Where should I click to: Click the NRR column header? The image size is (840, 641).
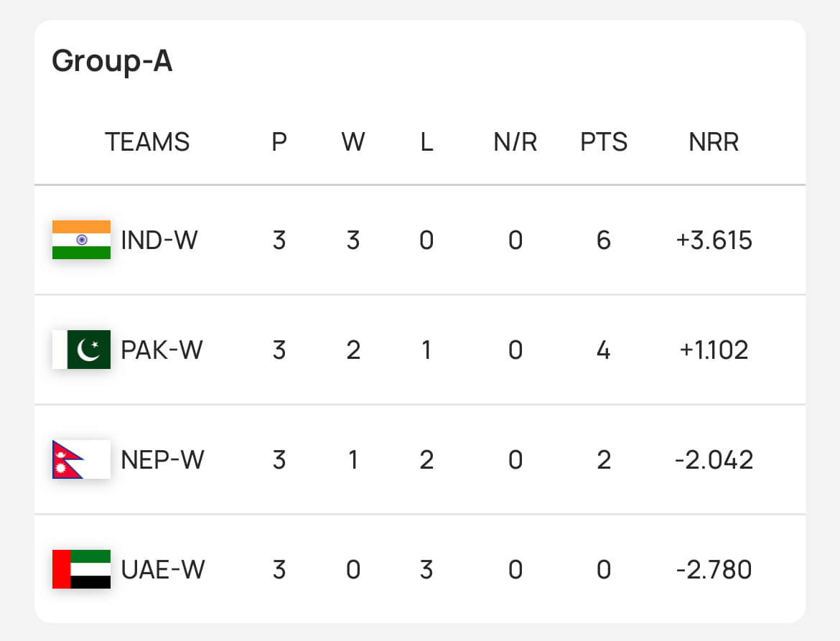pos(714,142)
